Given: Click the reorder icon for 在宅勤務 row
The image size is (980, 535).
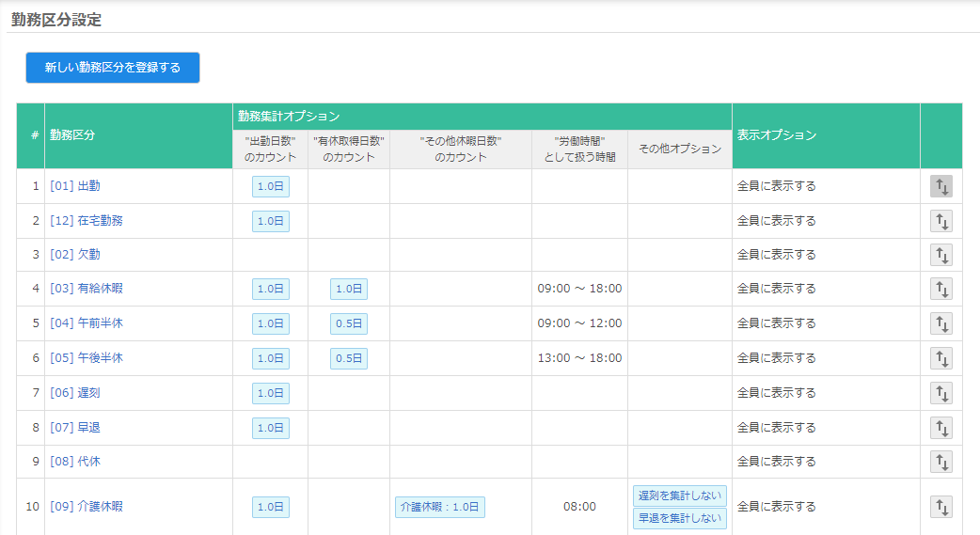Looking at the screenshot, I should point(940,221).
